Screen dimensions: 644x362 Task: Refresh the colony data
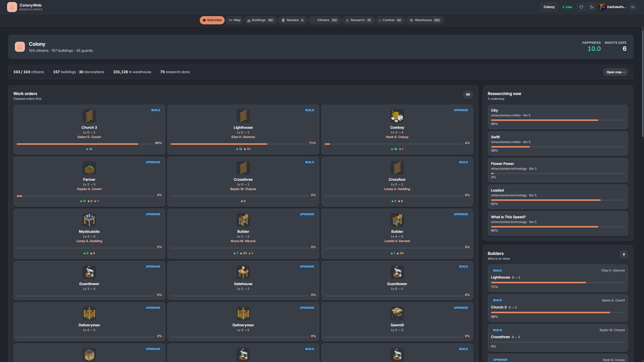pos(581,7)
